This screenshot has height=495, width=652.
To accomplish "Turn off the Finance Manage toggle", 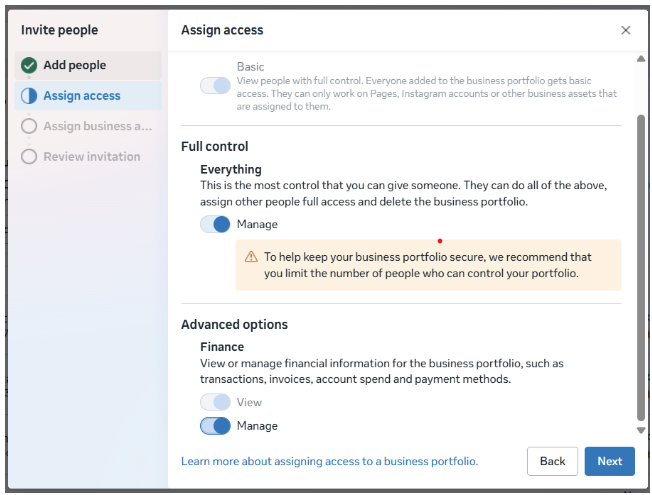I will tap(215, 426).
